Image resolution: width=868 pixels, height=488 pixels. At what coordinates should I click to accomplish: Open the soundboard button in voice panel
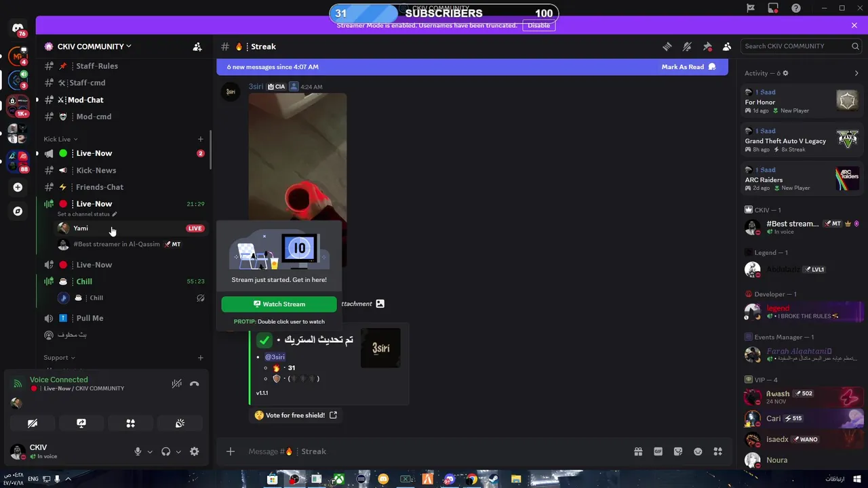coord(180,423)
